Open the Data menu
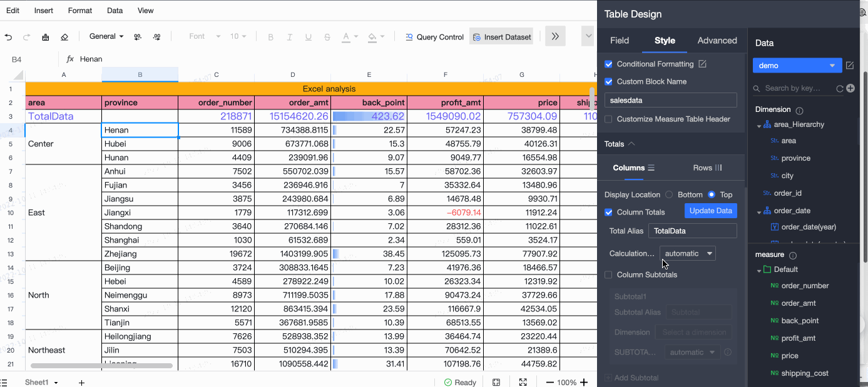 (x=115, y=11)
